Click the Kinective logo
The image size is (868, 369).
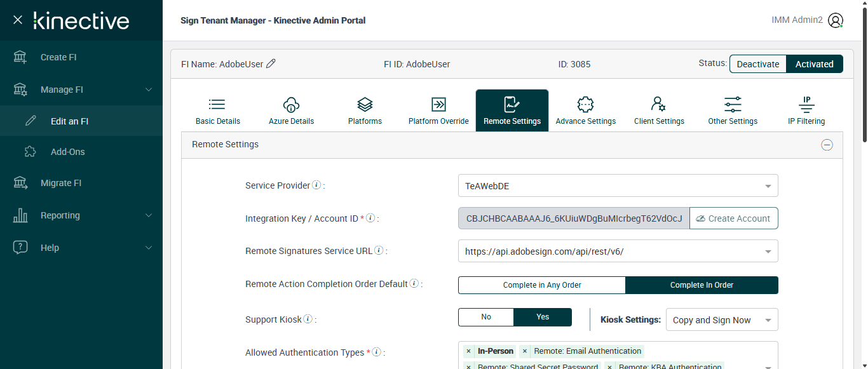click(81, 20)
